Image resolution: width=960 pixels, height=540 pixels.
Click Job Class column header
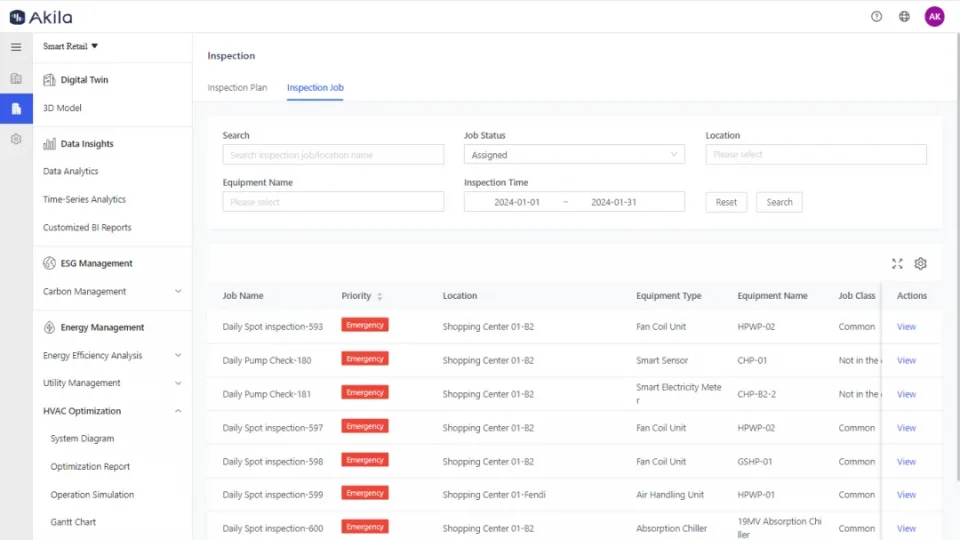(857, 296)
